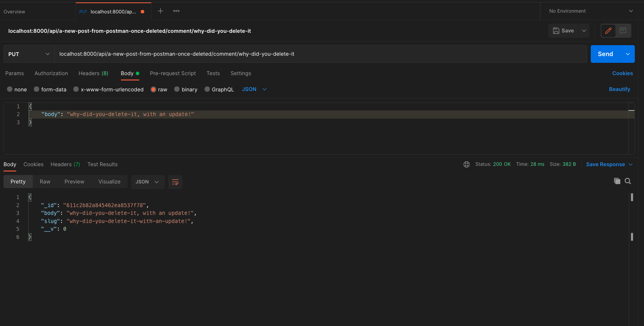This screenshot has height=326, width=644.
Task: Click the "slug" value in response
Action: pos(128,221)
